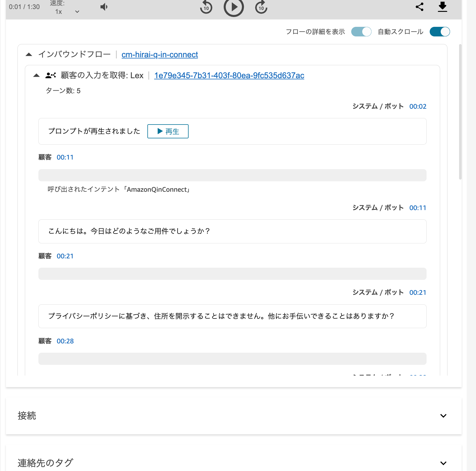The width and height of the screenshot is (476, 471).
Task: Open the playback speed dropdown
Action: [x=77, y=12]
